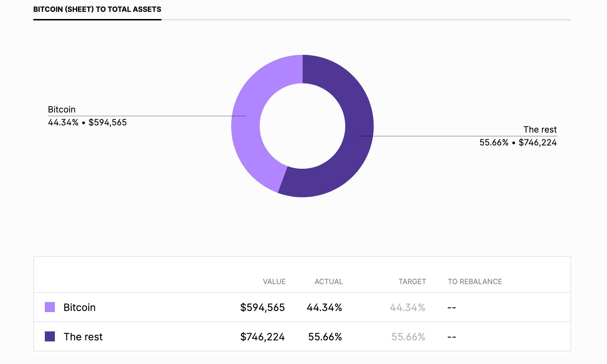Click Bitcoin's 44.34% actual percentage
Image resolution: width=607 pixels, height=364 pixels.
(x=324, y=307)
